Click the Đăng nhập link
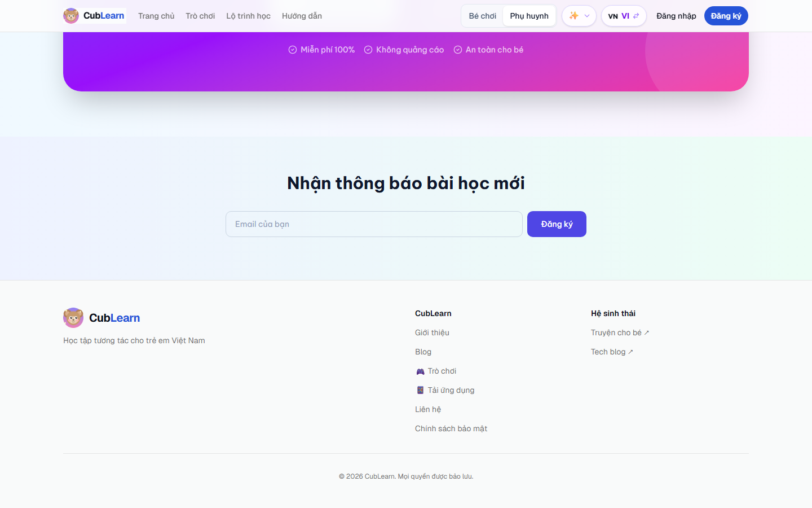812x508 pixels. pyautogui.click(x=676, y=16)
